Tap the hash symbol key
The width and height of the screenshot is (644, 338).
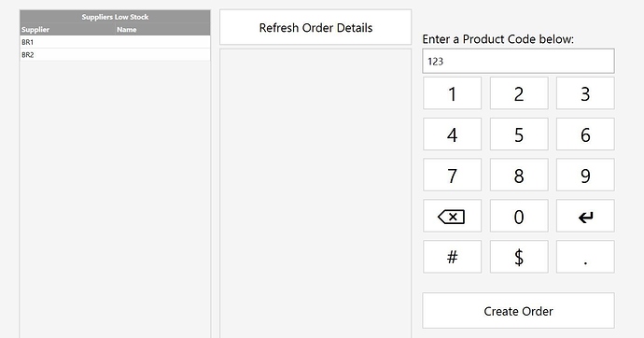452,257
